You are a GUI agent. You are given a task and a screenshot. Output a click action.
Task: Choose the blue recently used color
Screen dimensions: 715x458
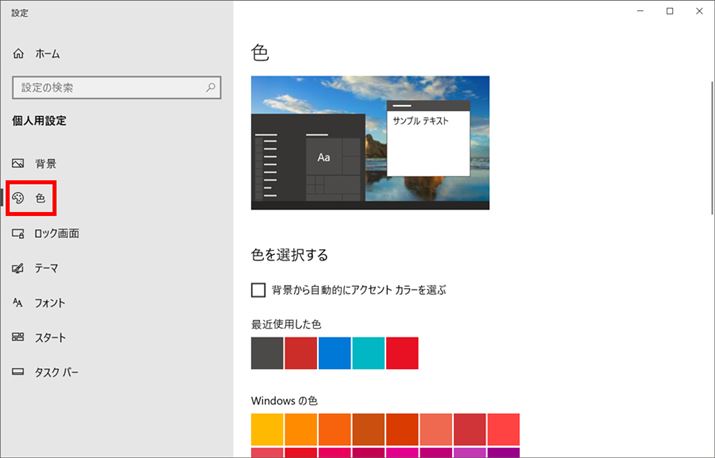pos(334,353)
